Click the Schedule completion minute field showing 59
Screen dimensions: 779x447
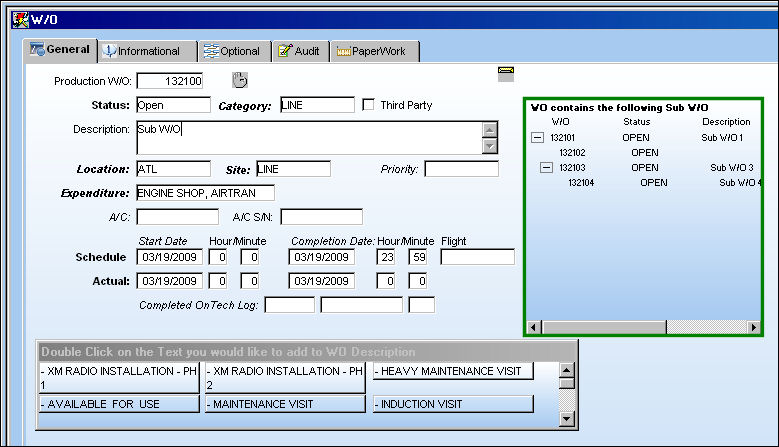tap(418, 257)
